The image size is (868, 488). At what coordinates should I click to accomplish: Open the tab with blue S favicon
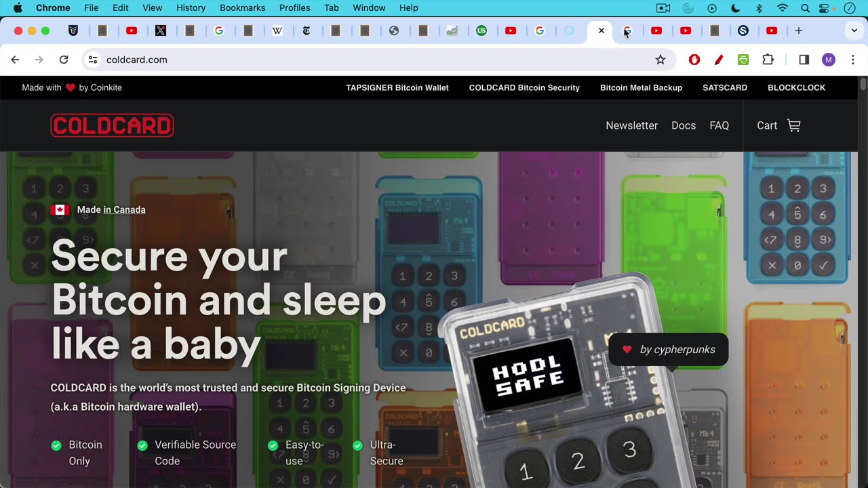tap(743, 30)
